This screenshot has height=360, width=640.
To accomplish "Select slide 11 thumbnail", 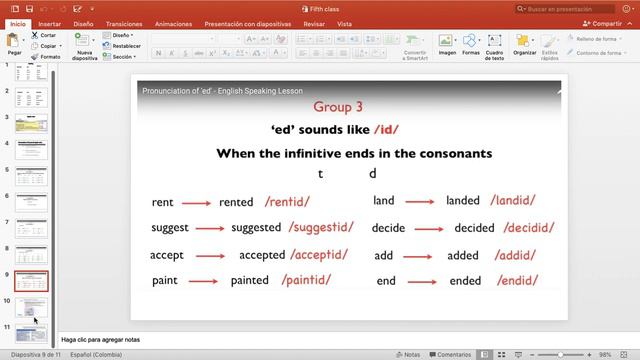I will point(31,333).
